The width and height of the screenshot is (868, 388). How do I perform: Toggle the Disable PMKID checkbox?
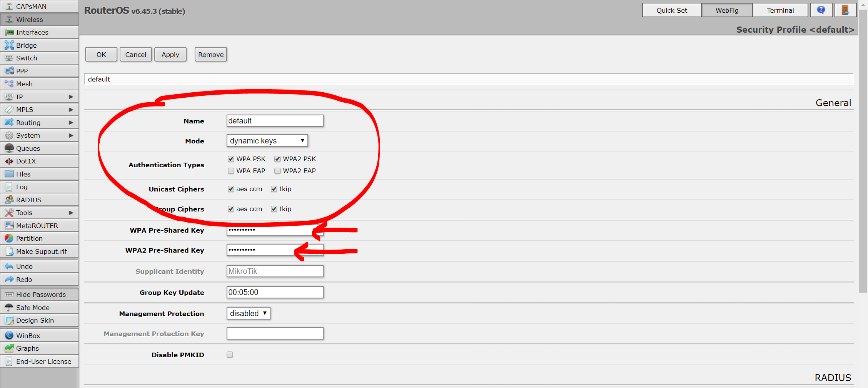230,355
